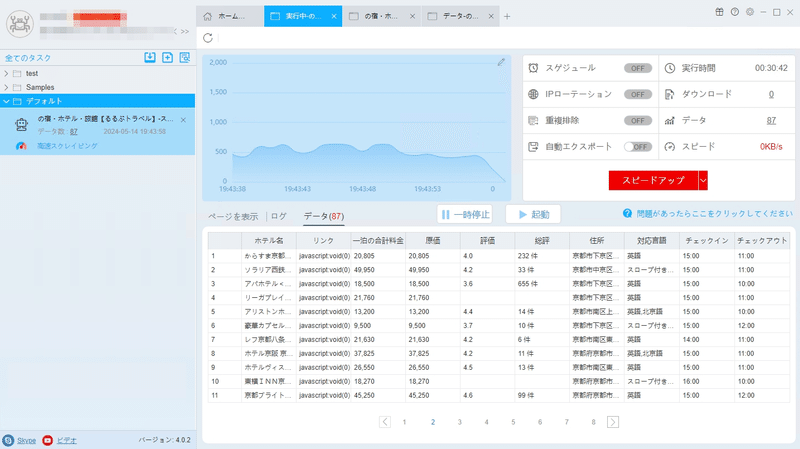Screen dimensions: 800x449
Task: Click the review count 655 件
Action: coord(528,284)
